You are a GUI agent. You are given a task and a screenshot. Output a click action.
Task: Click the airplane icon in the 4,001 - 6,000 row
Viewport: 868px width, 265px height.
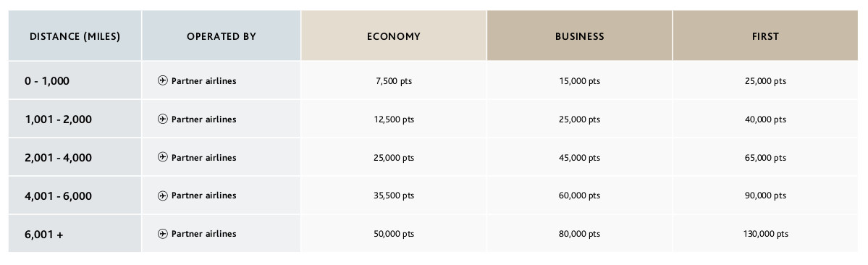coord(162,195)
